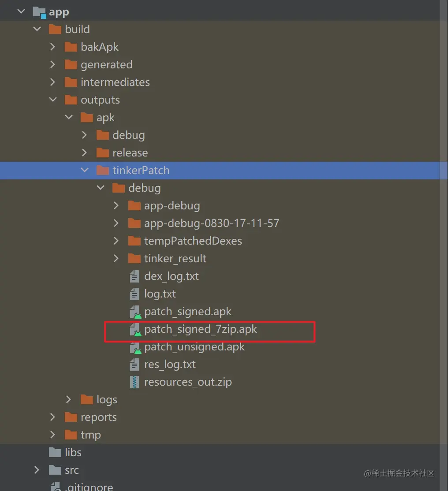448x491 pixels.
Task: Click the tinkerPatch folder icon
Action: pyautogui.click(x=103, y=170)
